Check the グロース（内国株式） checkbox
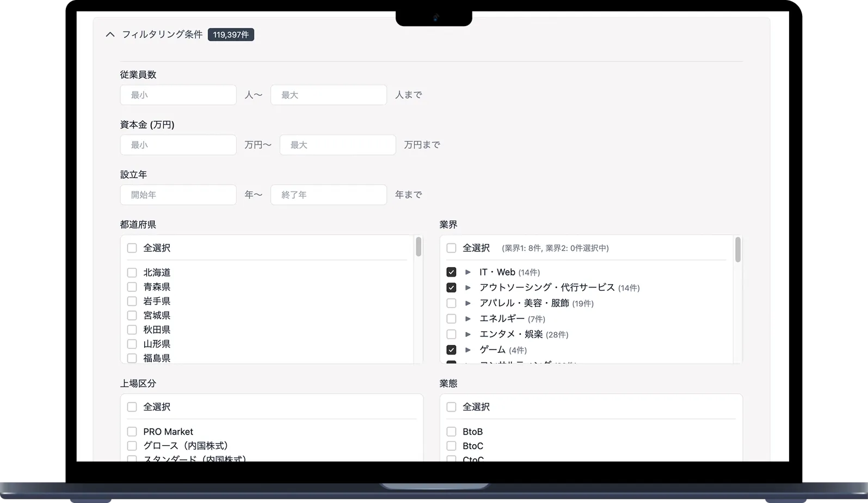This screenshot has width=868, height=503. coord(132,446)
